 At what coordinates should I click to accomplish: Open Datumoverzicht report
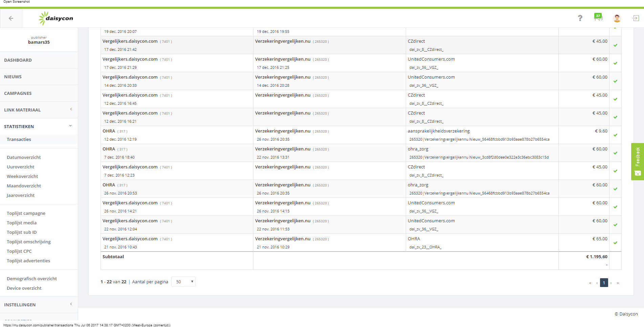[x=24, y=157]
